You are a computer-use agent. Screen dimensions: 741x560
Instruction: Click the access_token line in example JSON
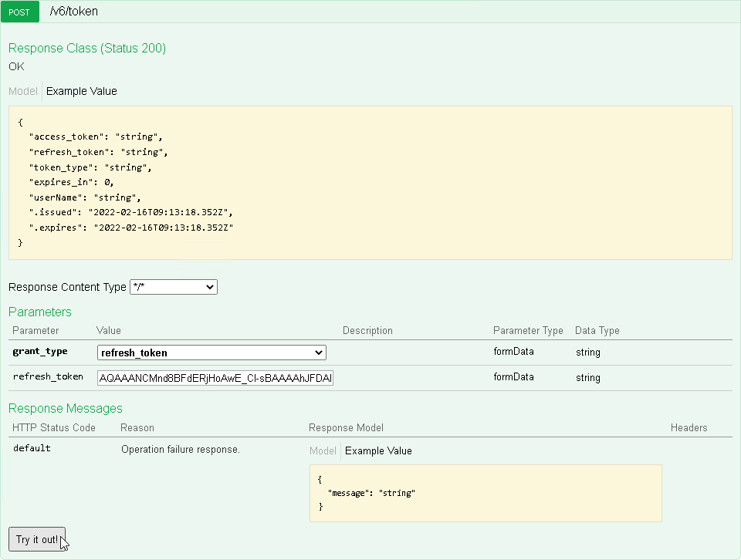click(96, 137)
